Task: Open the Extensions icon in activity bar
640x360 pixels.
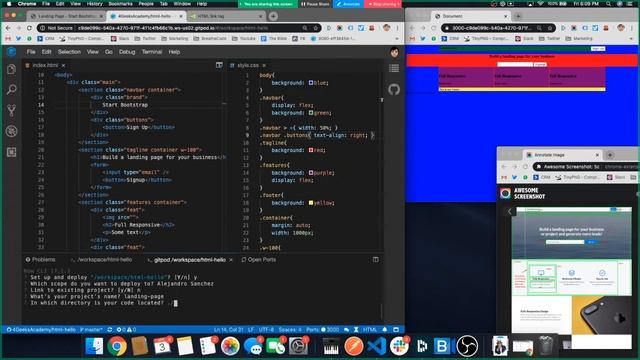Action: coord(11,152)
